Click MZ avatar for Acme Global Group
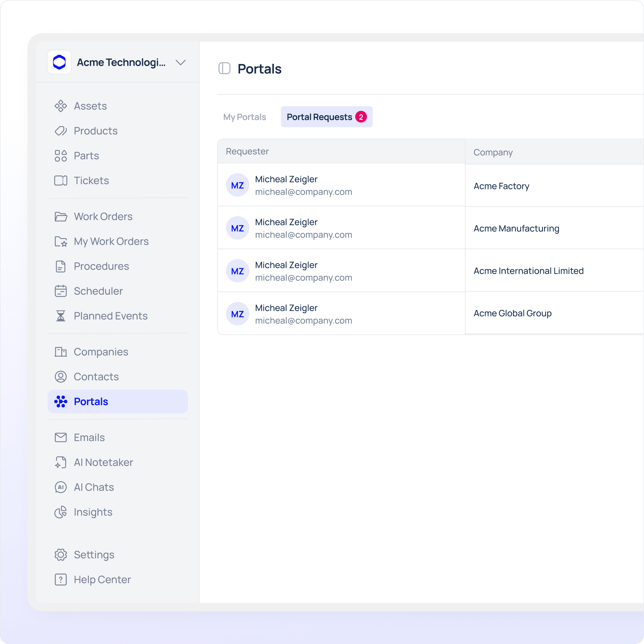The image size is (644, 644). click(237, 314)
